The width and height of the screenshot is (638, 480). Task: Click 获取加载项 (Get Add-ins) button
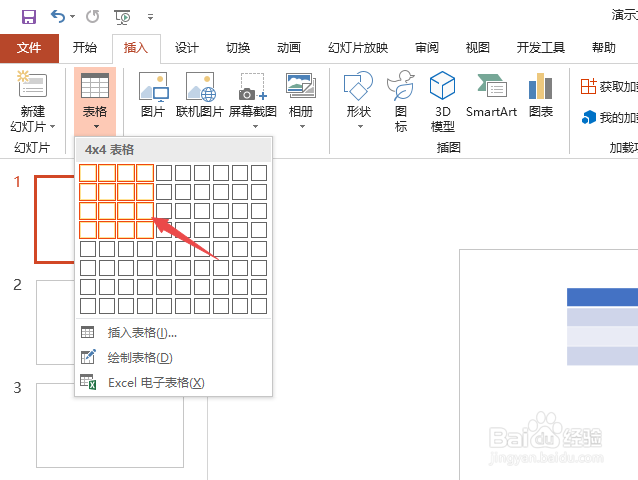(x=609, y=86)
